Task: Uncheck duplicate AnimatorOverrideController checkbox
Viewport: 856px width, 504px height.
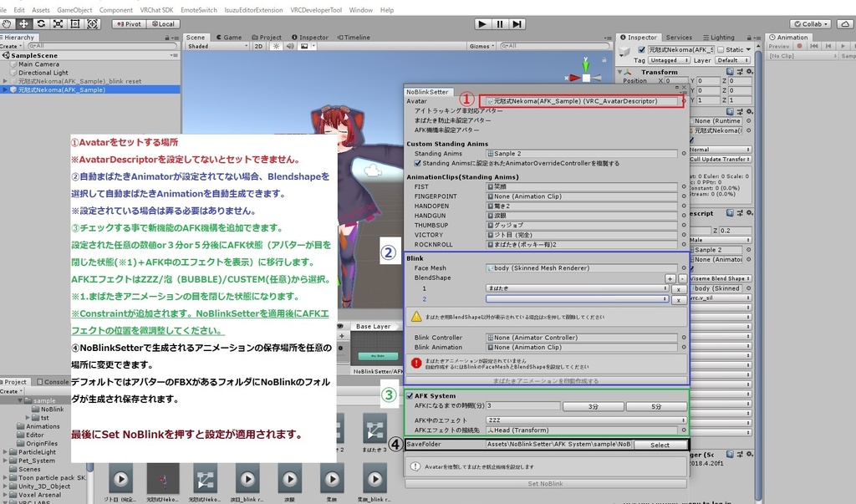Action: point(418,163)
